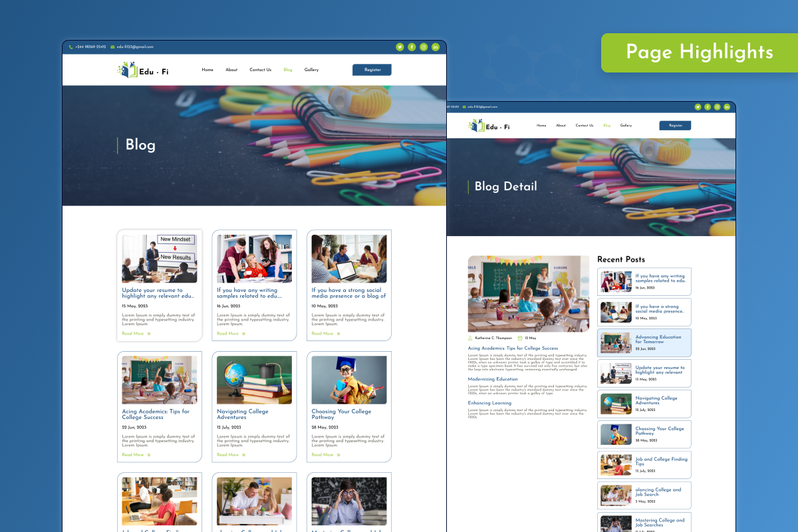Click the New Mindset New Results card image

(160, 259)
